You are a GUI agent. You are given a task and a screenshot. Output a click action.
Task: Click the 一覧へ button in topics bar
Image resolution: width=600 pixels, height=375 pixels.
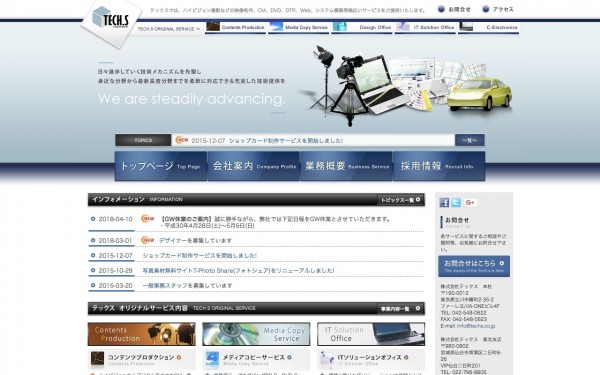click(470, 140)
